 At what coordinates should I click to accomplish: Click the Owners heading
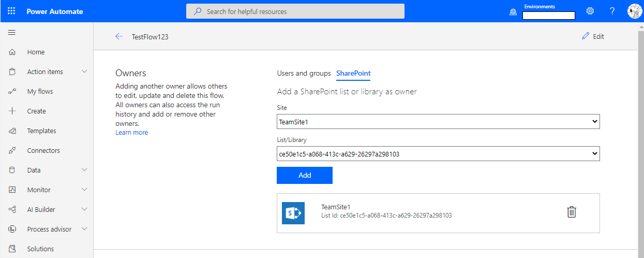pyautogui.click(x=131, y=73)
